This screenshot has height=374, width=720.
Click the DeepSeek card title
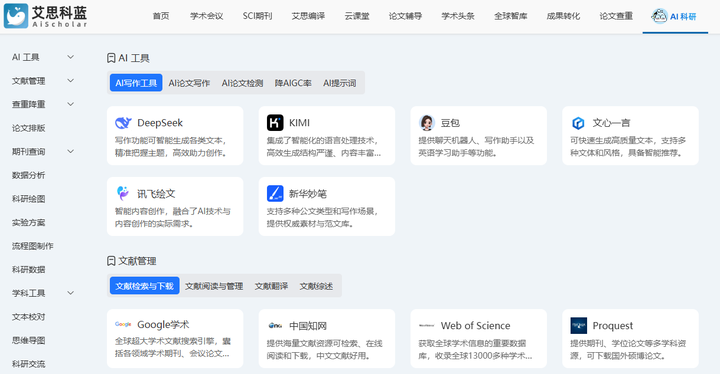click(160, 123)
